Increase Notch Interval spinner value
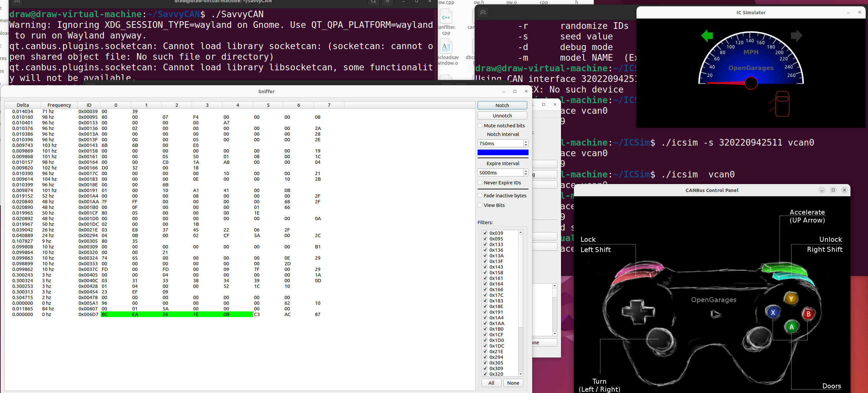The width and height of the screenshot is (868, 393). point(526,142)
